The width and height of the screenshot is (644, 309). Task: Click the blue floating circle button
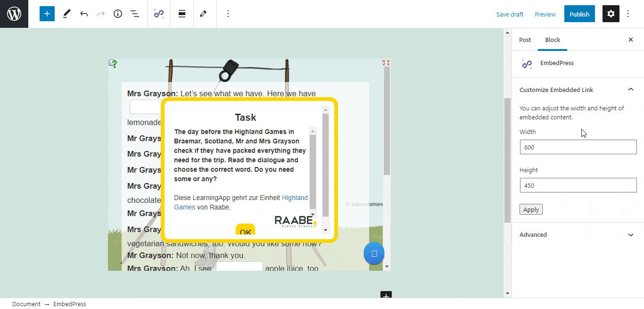click(374, 253)
